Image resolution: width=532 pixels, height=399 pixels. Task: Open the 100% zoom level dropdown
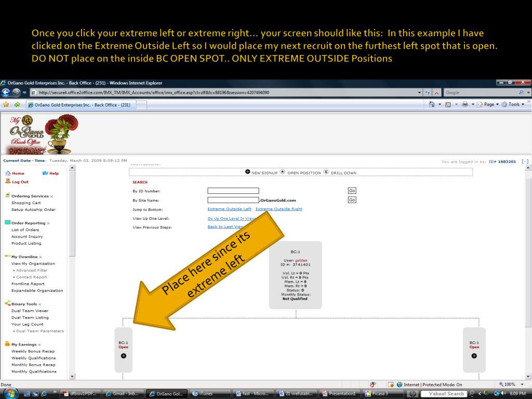pyautogui.click(x=523, y=384)
